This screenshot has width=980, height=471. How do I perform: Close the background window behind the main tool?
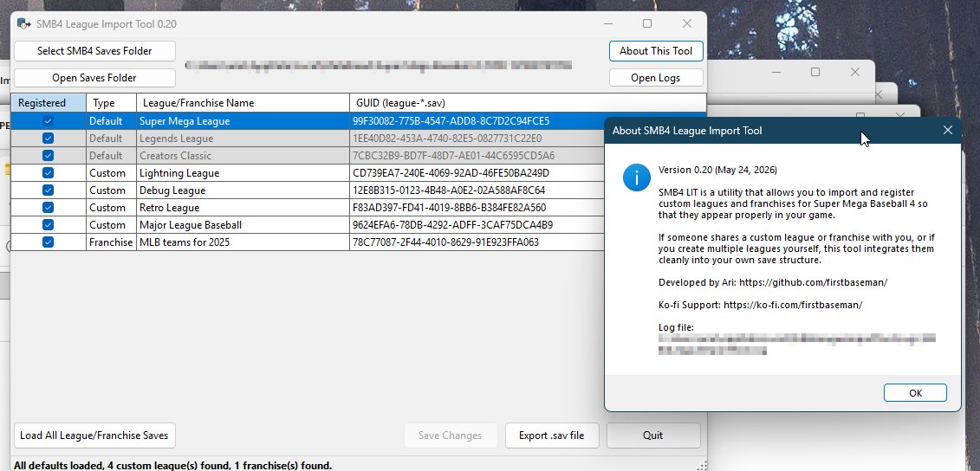click(855, 72)
